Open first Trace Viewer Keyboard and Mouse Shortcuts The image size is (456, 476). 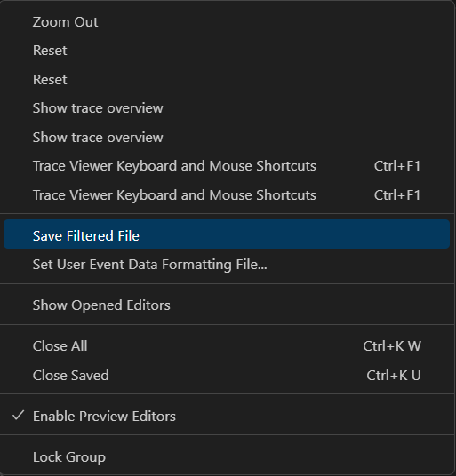pos(227,166)
